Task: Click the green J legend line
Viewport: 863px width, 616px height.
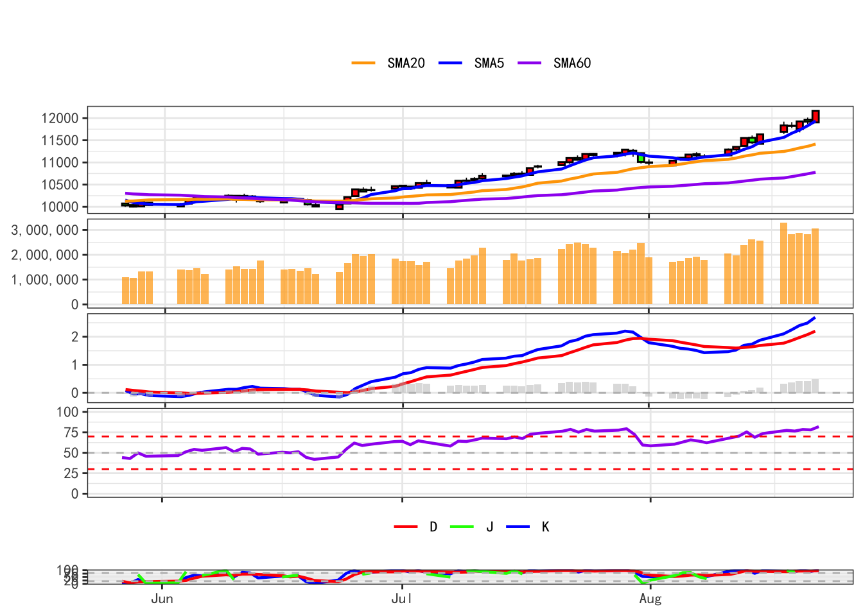Action: 462,527
